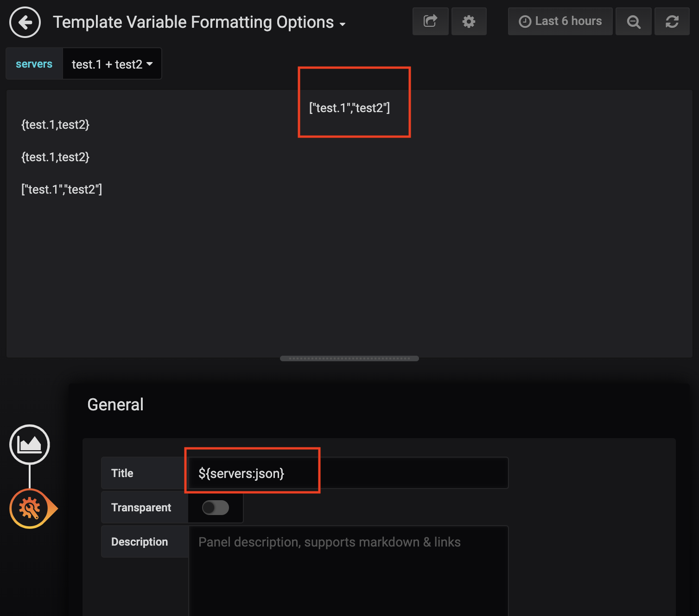This screenshot has width=699, height=616.
Task: Click panel title ["test.1","test2"] to open menu
Action: (x=349, y=108)
